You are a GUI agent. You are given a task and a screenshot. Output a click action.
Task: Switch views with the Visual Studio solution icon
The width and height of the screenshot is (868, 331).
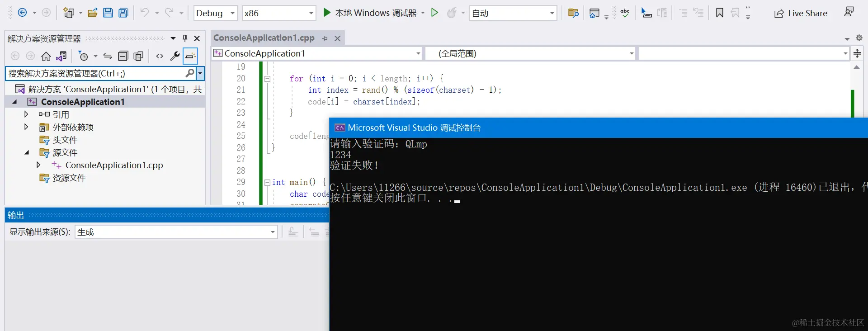pyautogui.click(x=61, y=56)
